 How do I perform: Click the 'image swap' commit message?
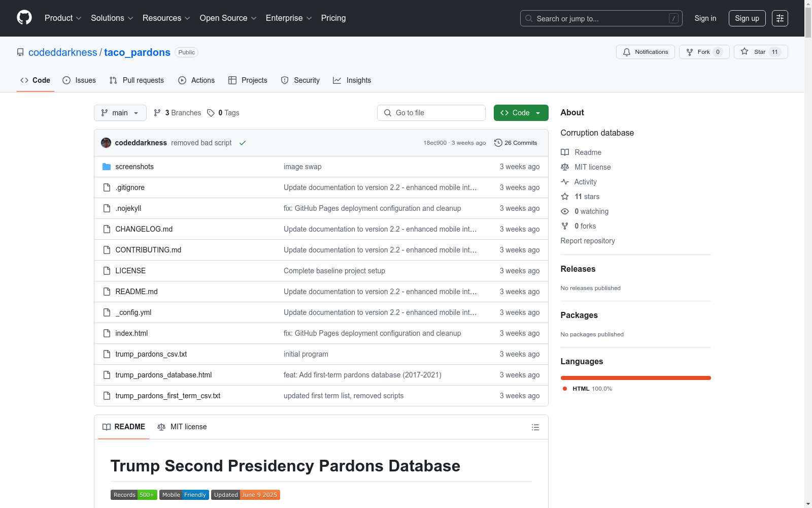302,167
